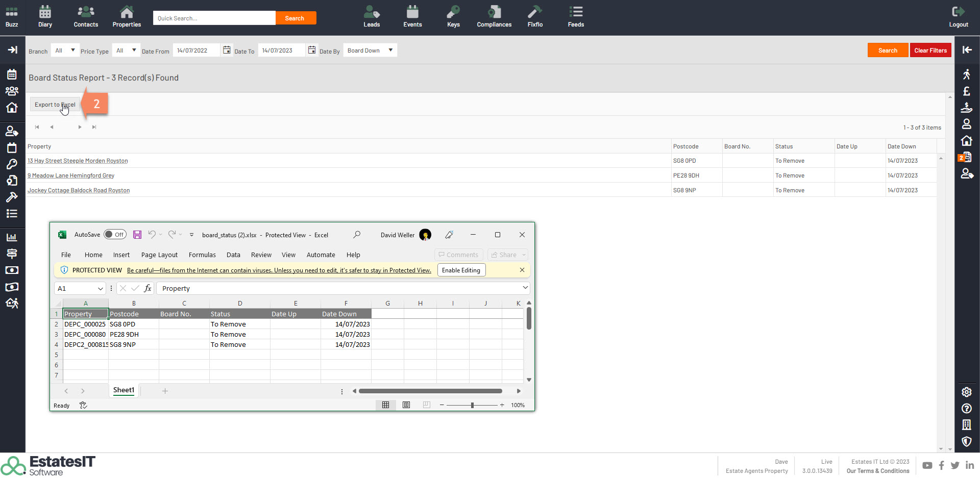Open the Page Layout ribbon tab

click(159, 255)
